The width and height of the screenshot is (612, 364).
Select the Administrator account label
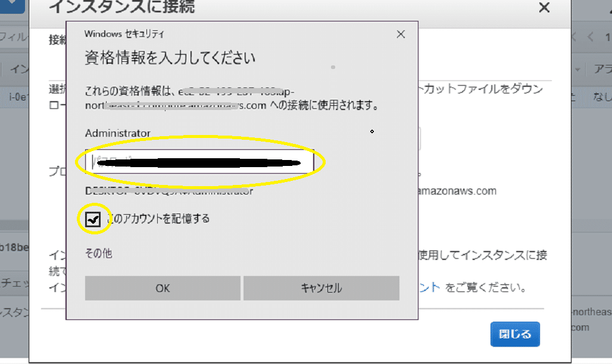118,133
